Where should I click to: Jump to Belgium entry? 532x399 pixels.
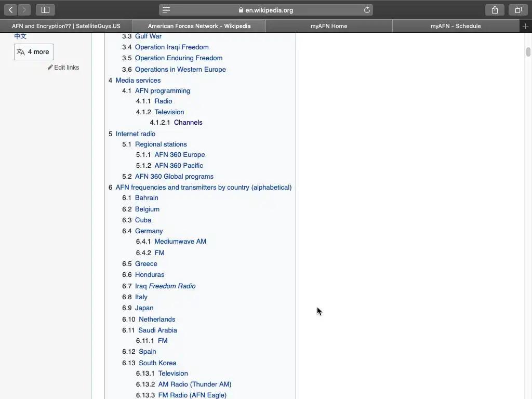point(147,209)
